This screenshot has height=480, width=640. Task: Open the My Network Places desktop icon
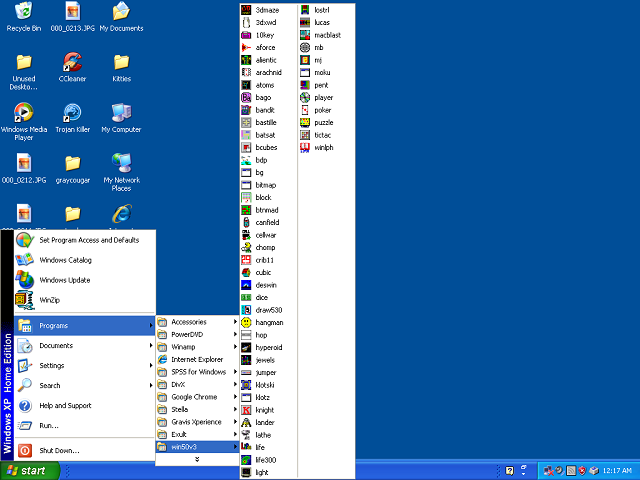[121, 172]
